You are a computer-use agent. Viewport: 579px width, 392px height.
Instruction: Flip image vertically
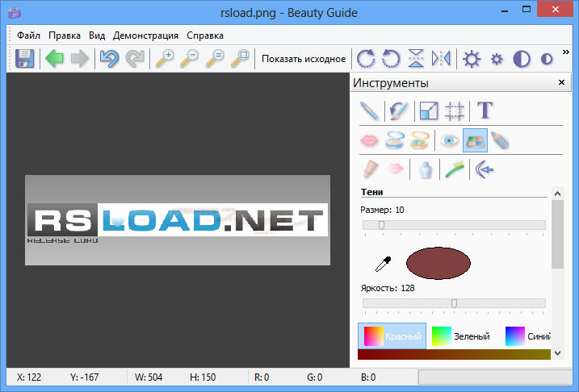tap(416, 59)
